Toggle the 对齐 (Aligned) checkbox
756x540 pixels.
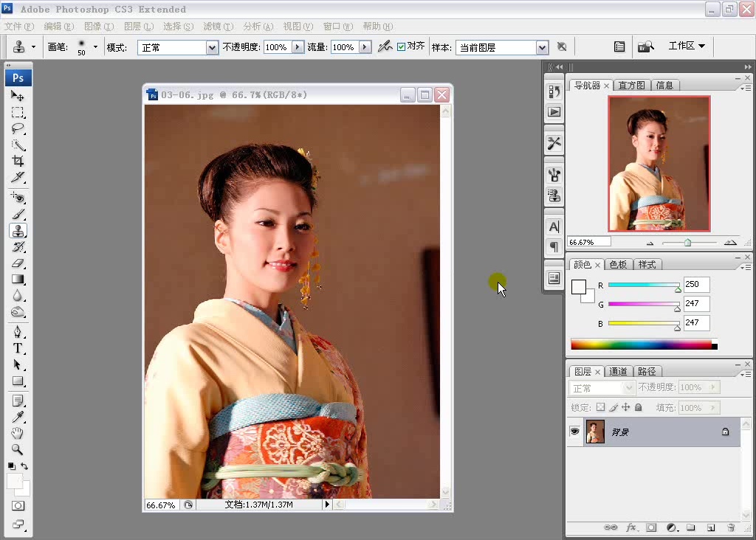point(402,46)
